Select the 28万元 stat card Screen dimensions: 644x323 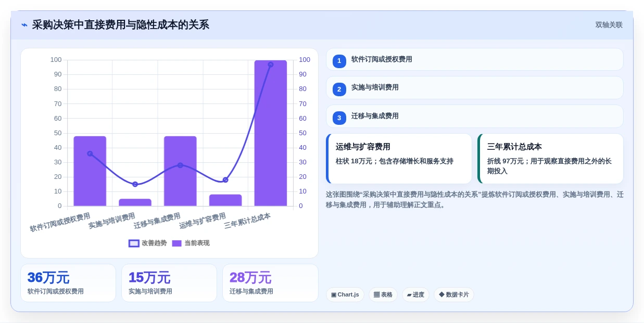coord(270,283)
